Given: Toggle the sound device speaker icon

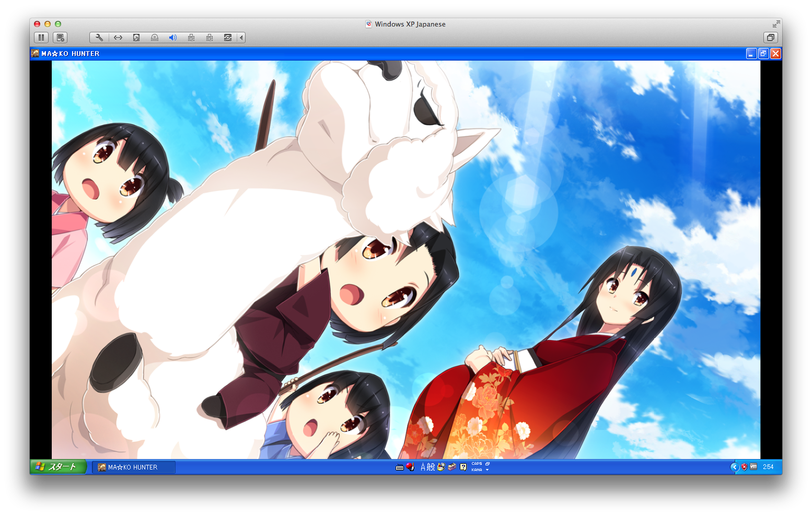Looking at the screenshot, I should pyautogui.click(x=173, y=38).
